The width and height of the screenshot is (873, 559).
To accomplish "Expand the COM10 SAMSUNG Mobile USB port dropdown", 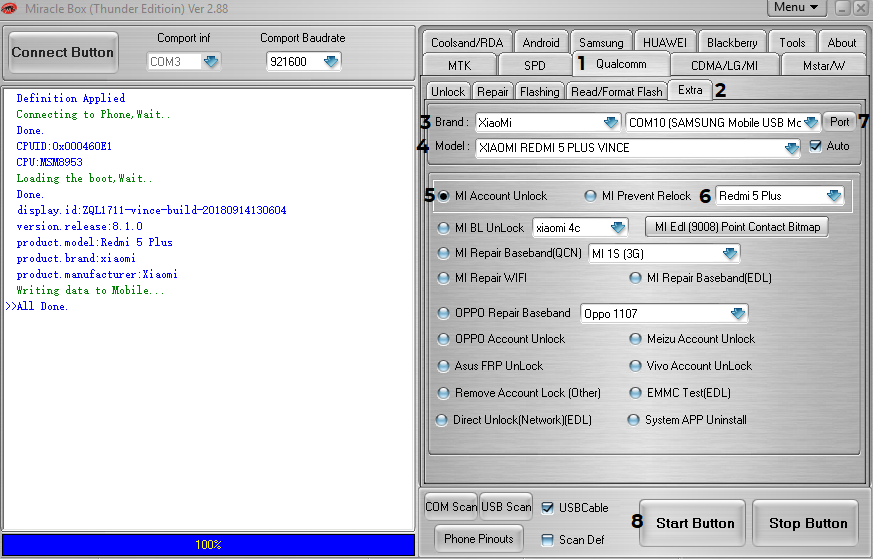I will click(811, 122).
